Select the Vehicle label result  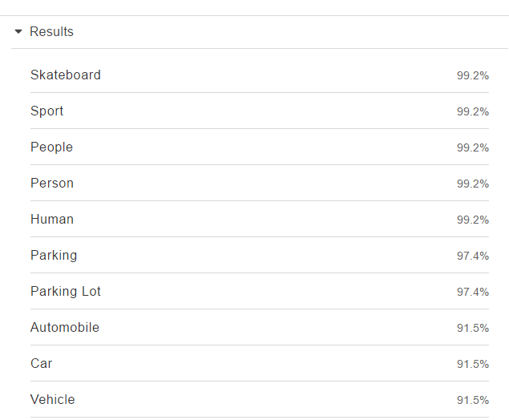[260, 399]
